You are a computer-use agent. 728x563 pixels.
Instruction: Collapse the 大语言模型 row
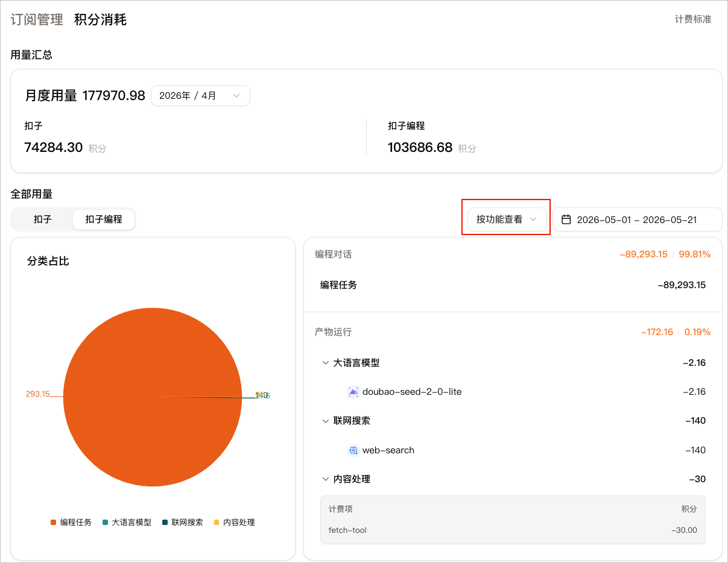click(326, 363)
